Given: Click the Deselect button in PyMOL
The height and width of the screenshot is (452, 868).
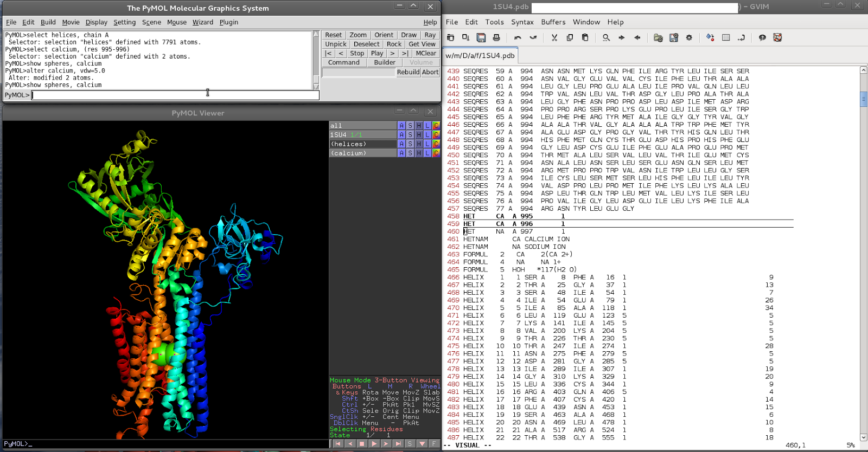Looking at the screenshot, I should (367, 44).
